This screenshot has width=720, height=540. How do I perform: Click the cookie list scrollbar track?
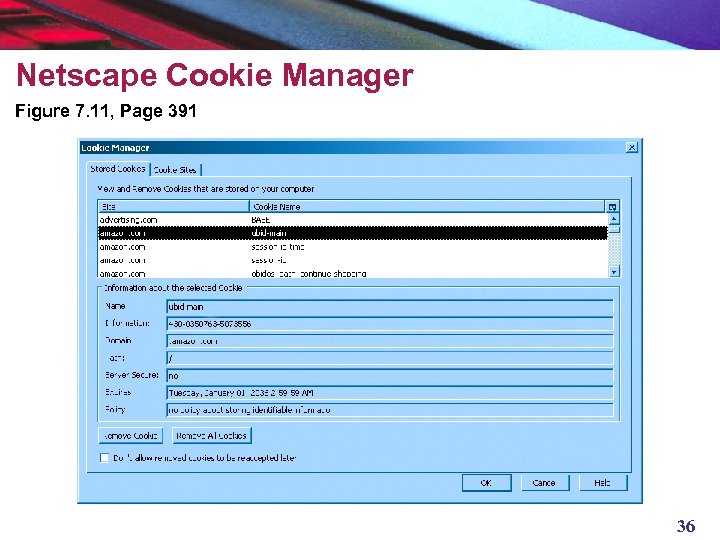pos(614,250)
